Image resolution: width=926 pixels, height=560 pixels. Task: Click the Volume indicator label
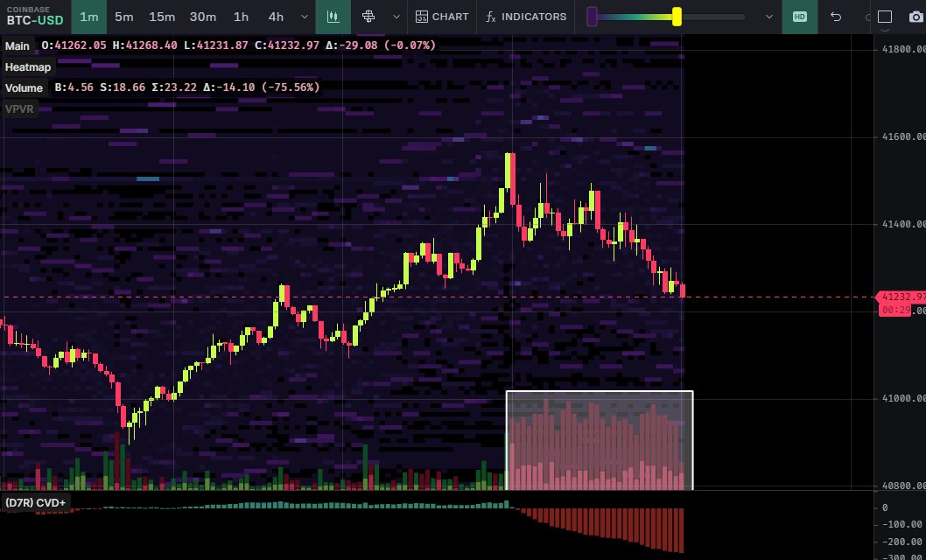point(24,88)
